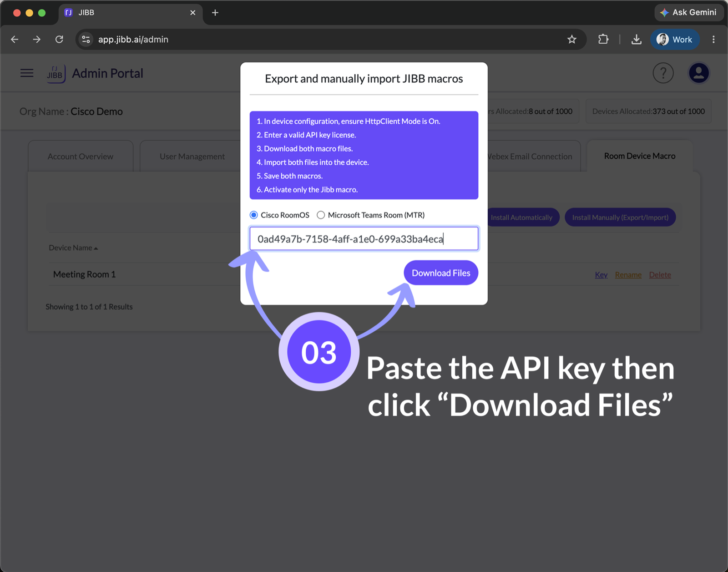Click Install Manually (Export/Import) button

620,218
